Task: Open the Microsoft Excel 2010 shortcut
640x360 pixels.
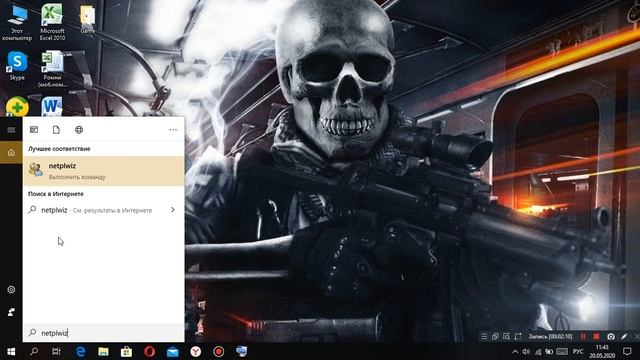Action: (52, 22)
